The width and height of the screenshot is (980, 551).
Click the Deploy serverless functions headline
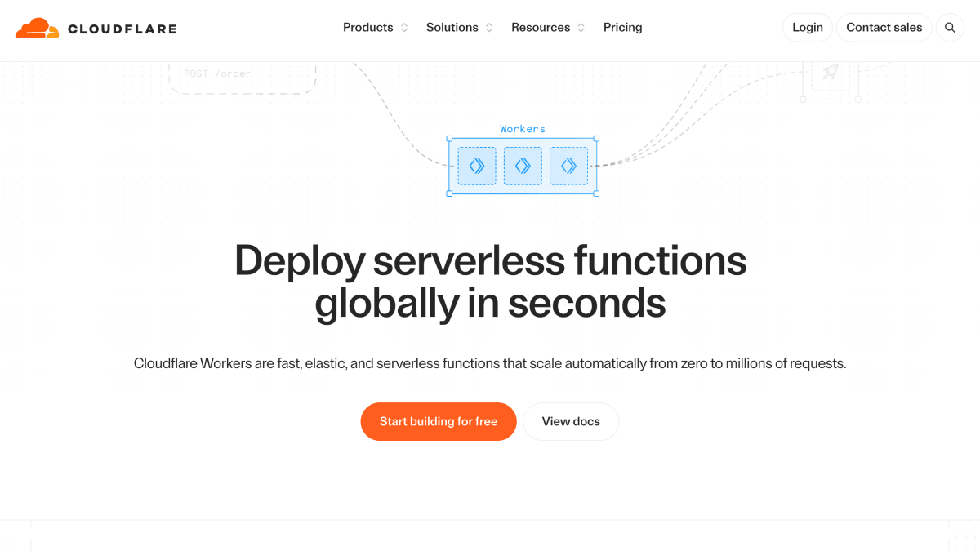coord(490,282)
